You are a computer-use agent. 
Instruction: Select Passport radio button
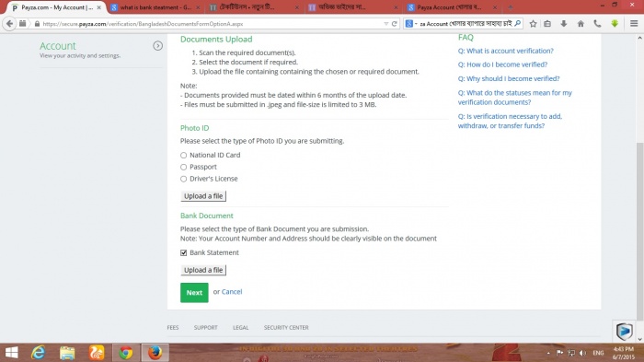(x=184, y=167)
